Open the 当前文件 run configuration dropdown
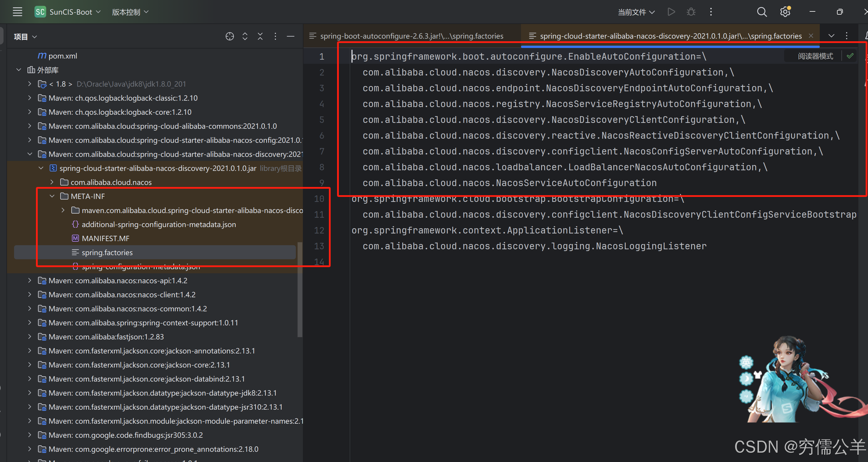This screenshot has width=868, height=462. pos(636,12)
